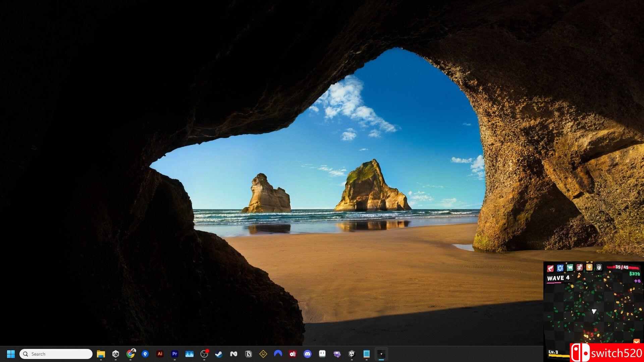Image resolution: width=644 pixels, height=362 pixels.
Task: Open Notion from the taskbar
Action: (249, 354)
